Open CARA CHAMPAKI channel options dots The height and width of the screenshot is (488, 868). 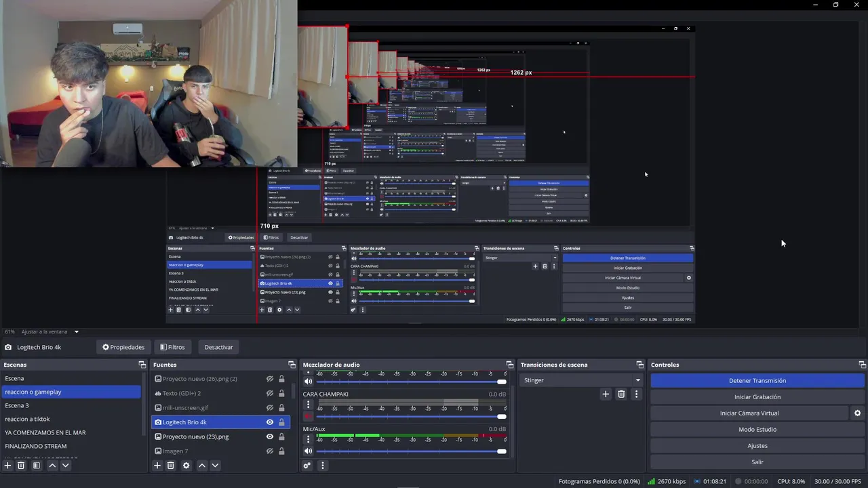[x=308, y=405]
